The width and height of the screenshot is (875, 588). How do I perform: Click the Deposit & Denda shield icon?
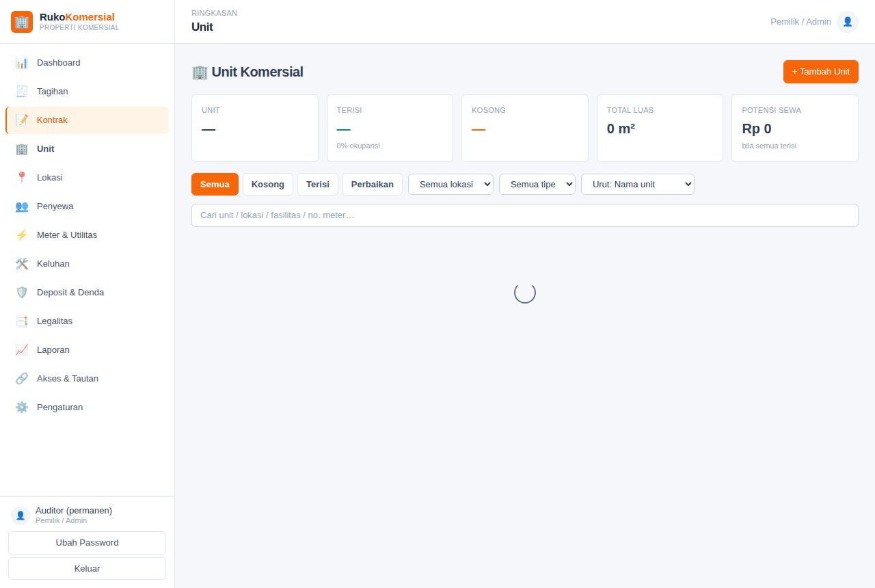(x=22, y=293)
